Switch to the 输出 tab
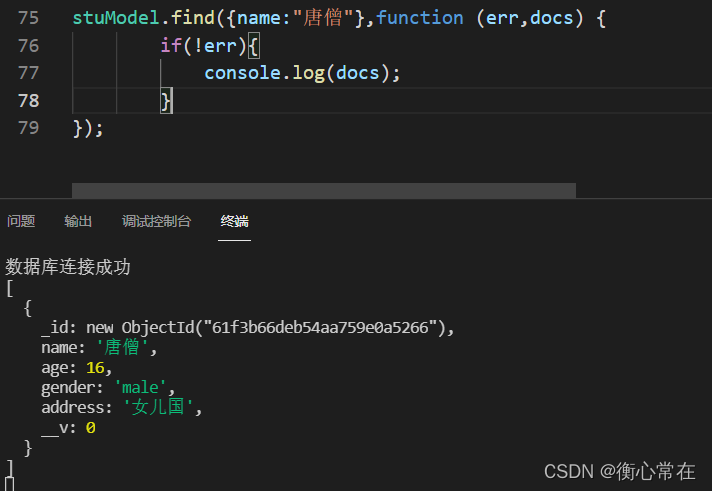The width and height of the screenshot is (712, 491). [78, 221]
